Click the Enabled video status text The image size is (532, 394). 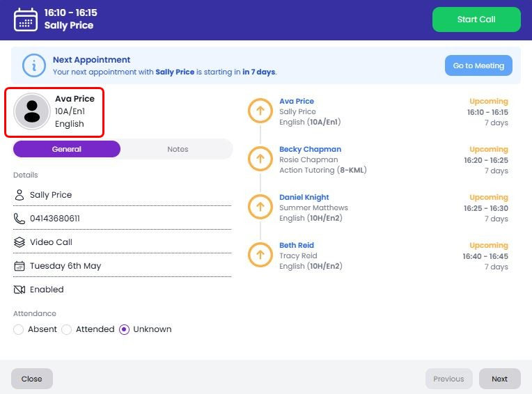[x=47, y=290]
